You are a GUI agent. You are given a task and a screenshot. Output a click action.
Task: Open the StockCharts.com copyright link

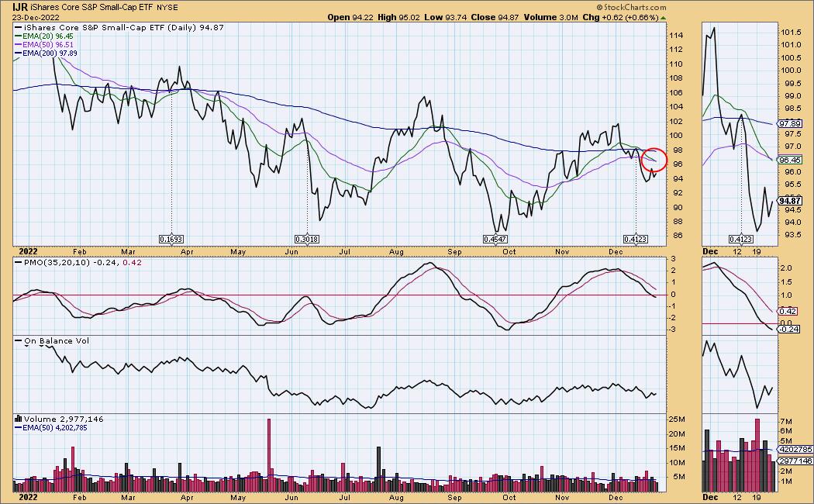(631, 7)
